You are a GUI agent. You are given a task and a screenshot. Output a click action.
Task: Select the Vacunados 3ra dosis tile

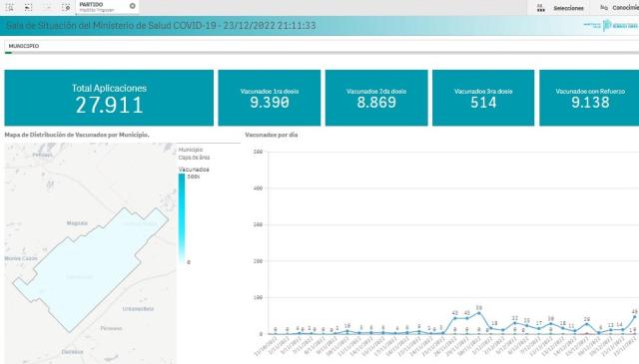[483, 98]
